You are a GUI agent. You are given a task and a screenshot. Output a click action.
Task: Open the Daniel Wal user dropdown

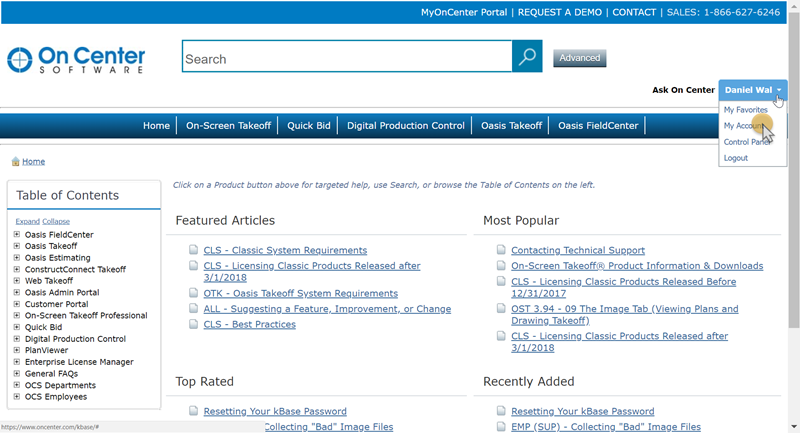(x=753, y=90)
